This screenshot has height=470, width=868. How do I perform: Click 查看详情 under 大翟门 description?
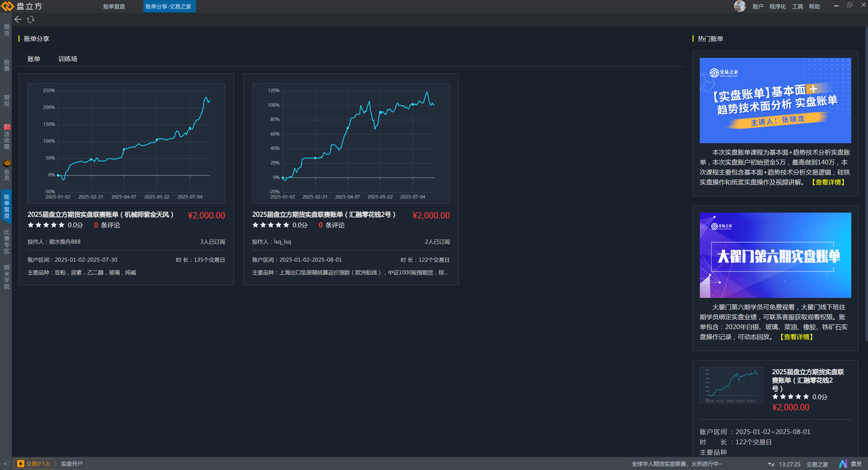(797, 337)
